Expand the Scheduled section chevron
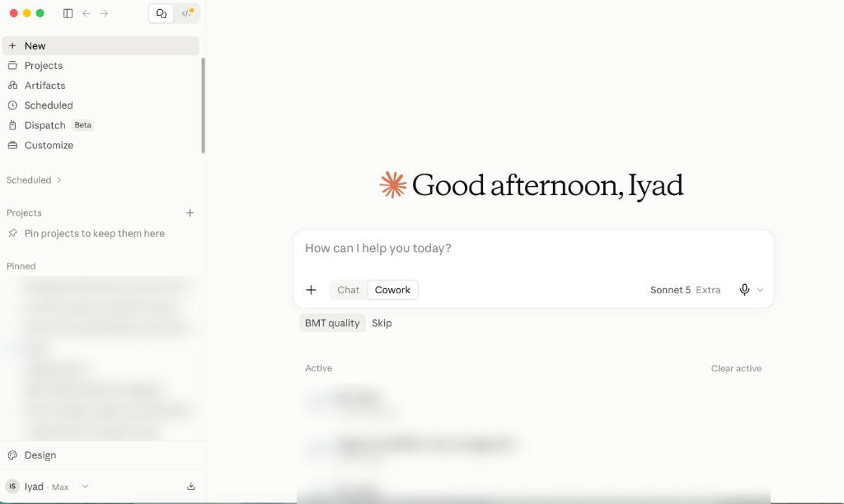Image resolution: width=844 pixels, height=504 pixels. point(59,180)
